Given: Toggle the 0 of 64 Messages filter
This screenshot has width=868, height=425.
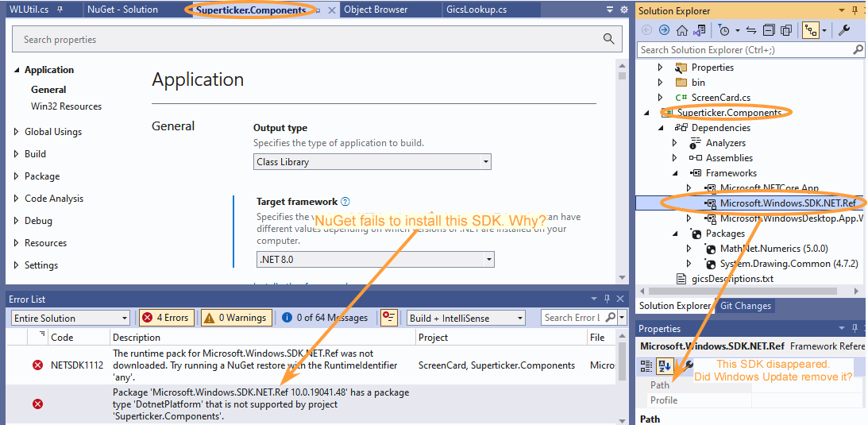Looking at the screenshot, I should [324, 318].
